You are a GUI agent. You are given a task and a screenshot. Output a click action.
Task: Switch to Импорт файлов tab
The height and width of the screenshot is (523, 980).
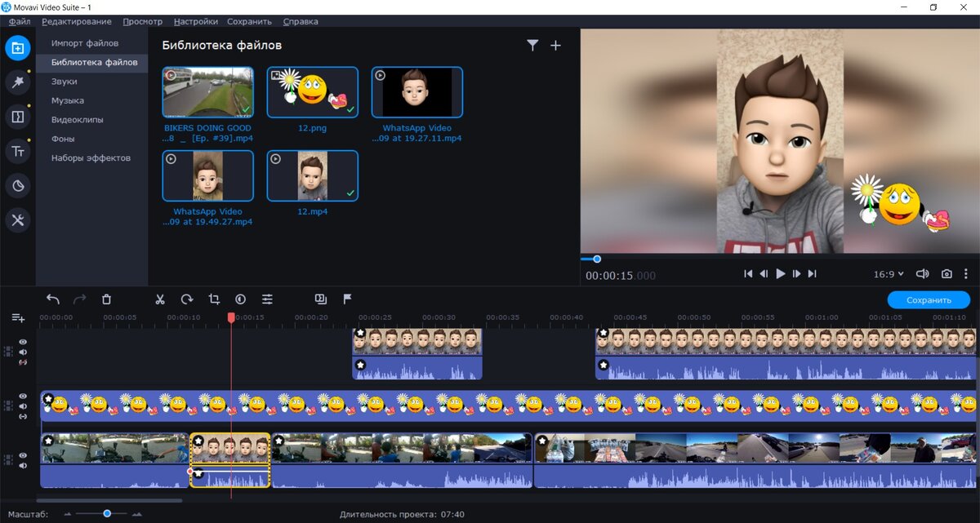pos(85,42)
